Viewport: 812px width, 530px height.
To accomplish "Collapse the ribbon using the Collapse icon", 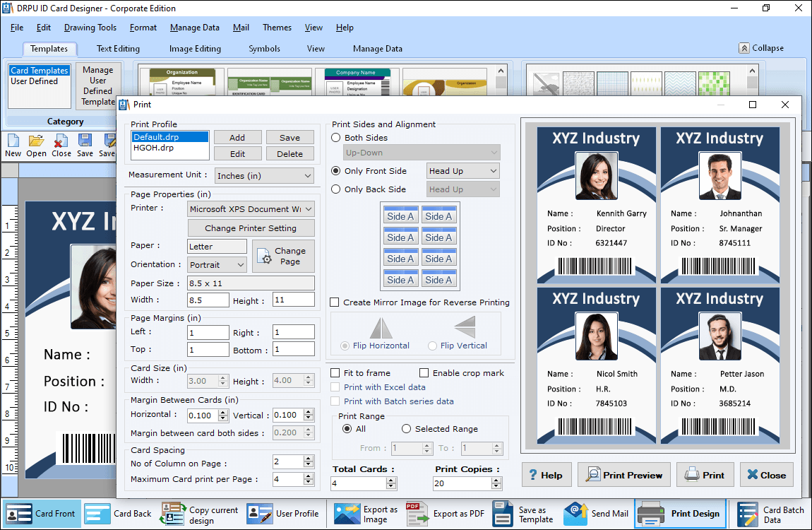I will [744, 48].
